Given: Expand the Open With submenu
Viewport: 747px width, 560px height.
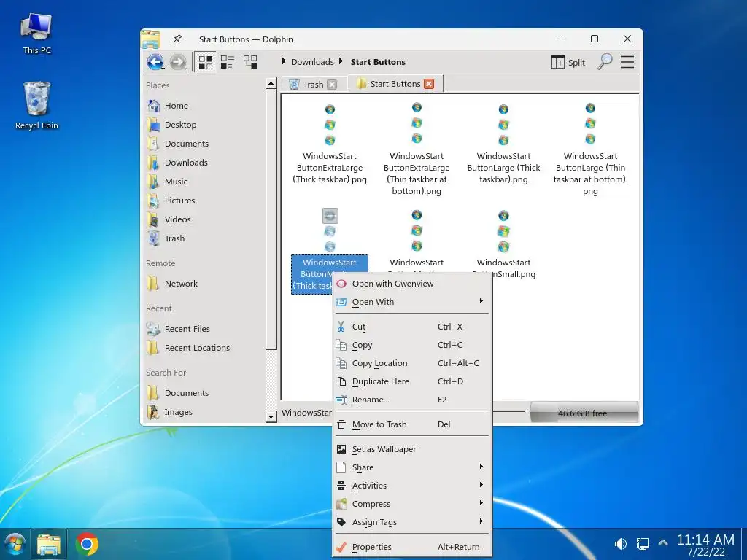Looking at the screenshot, I should tap(413, 302).
